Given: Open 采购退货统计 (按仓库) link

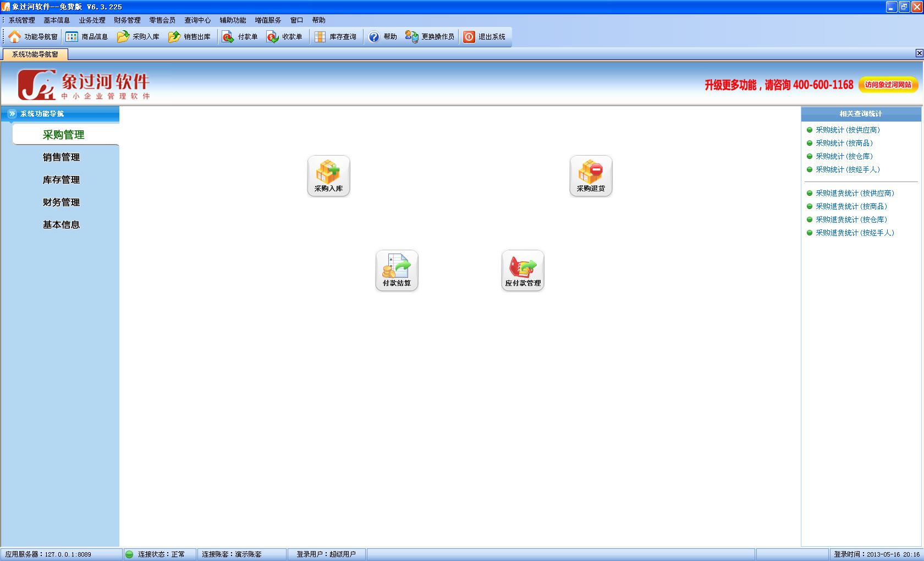Looking at the screenshot, I should coord(851,220).
